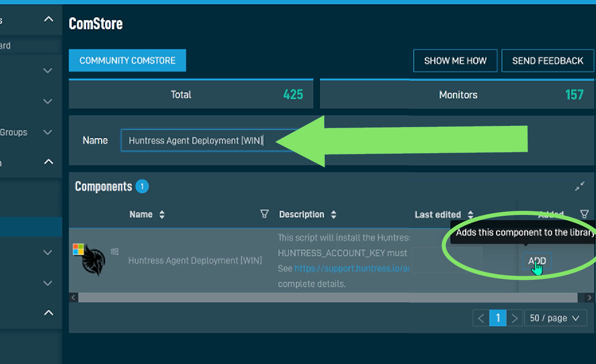This screenshot has height=364, width=596.
Task: Select the Total 425 components tile
Action: (x=192, y=94)
